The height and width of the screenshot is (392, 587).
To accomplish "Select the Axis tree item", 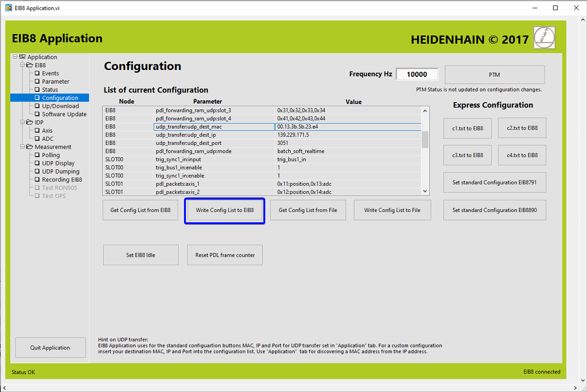I will (x=47, y=131).
